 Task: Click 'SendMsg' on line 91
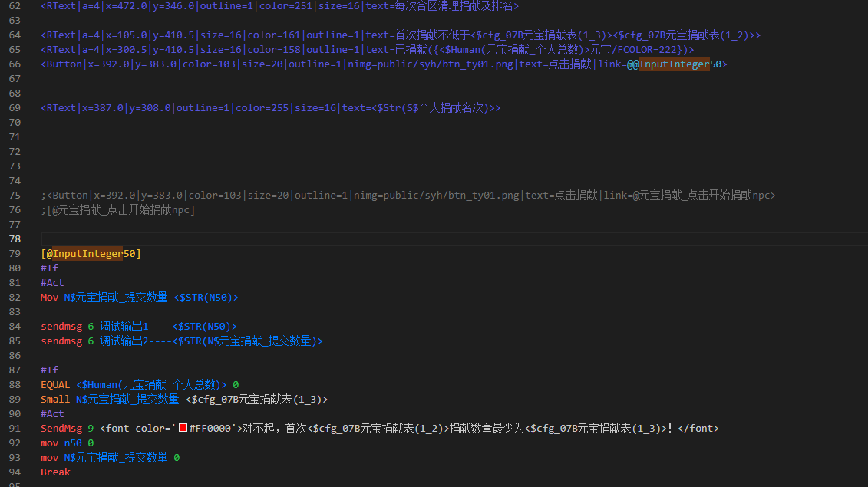point(61,429)
